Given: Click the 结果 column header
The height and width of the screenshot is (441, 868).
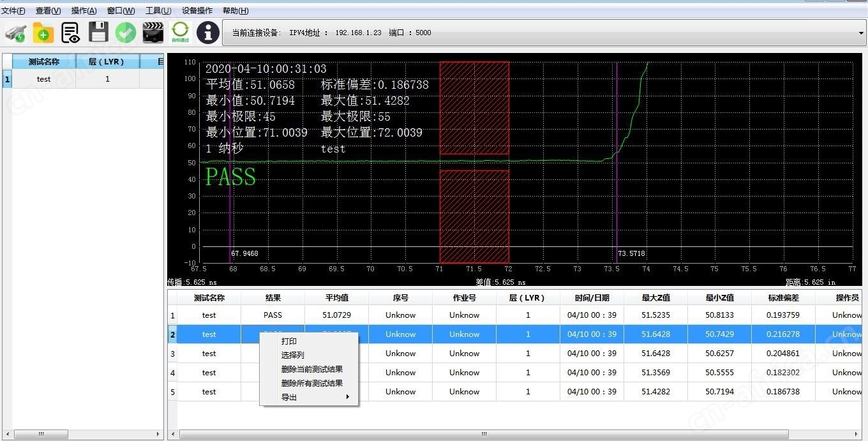Looking at the screenshot, I should (273, 298).
